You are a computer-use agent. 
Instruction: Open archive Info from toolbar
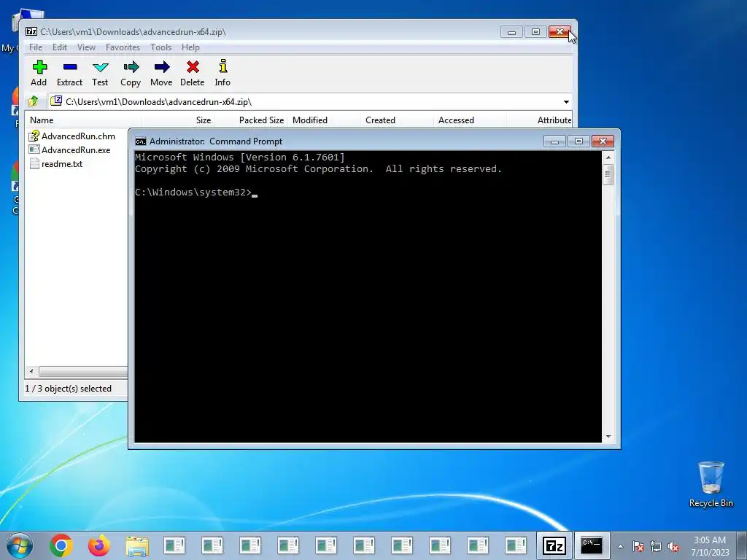222,74
